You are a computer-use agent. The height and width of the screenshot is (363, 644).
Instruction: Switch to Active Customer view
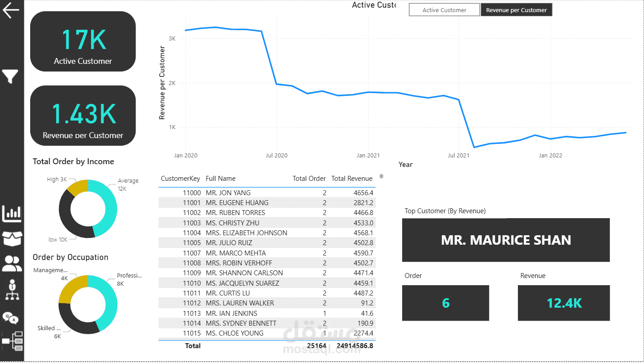pyautogui.click(x=444, y=10)
